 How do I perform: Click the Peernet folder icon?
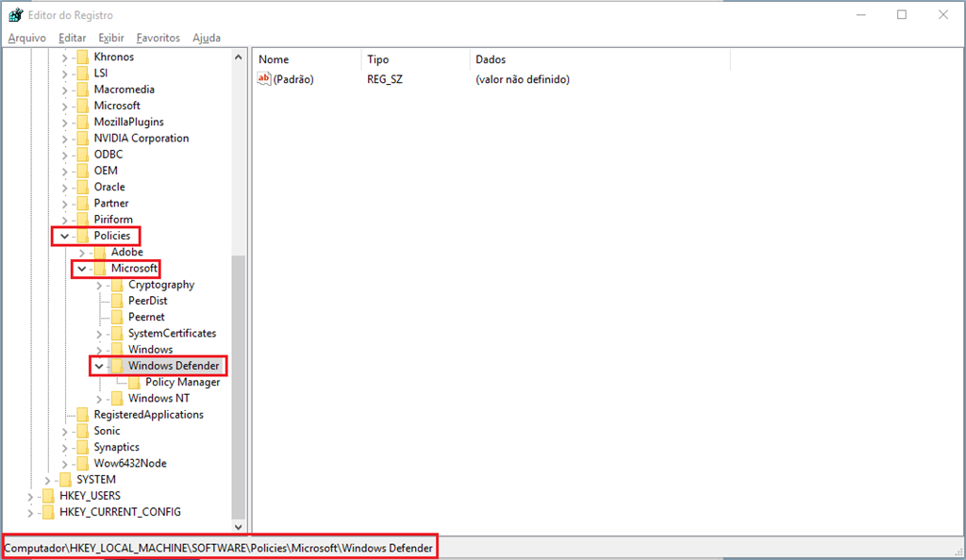[x=117, y=317]
